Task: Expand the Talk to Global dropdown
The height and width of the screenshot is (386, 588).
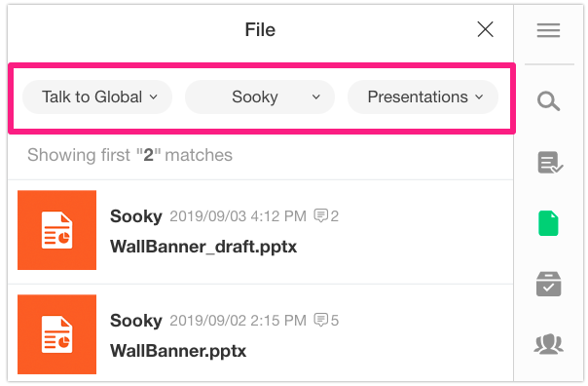Action: pyautogui.click(x=97, y=96)
